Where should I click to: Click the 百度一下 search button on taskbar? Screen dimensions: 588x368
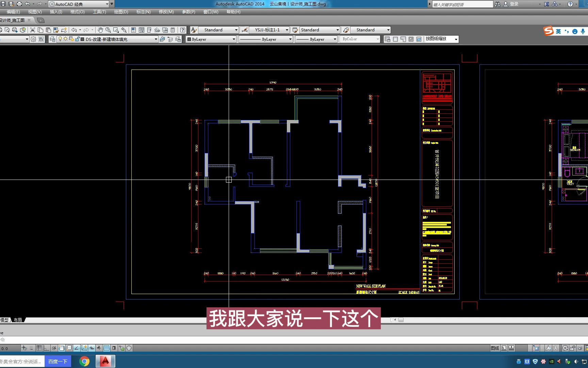click(58, 361)
